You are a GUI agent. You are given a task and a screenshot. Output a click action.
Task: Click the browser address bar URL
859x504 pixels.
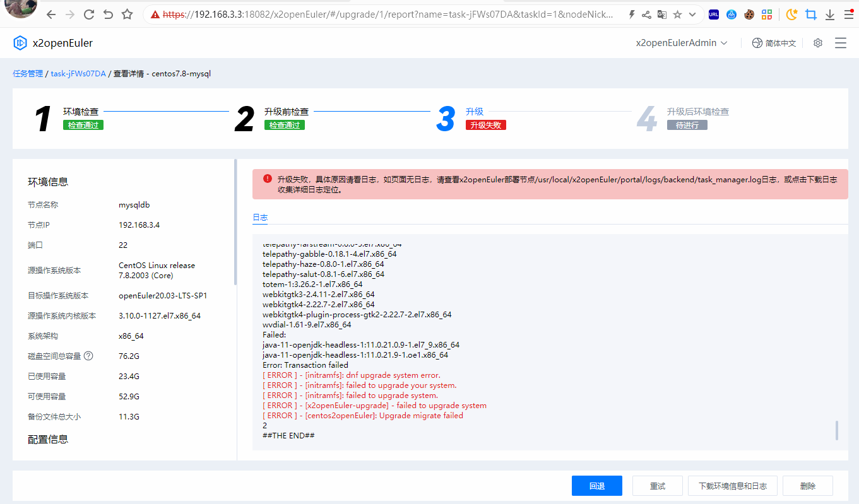(388, 14)
